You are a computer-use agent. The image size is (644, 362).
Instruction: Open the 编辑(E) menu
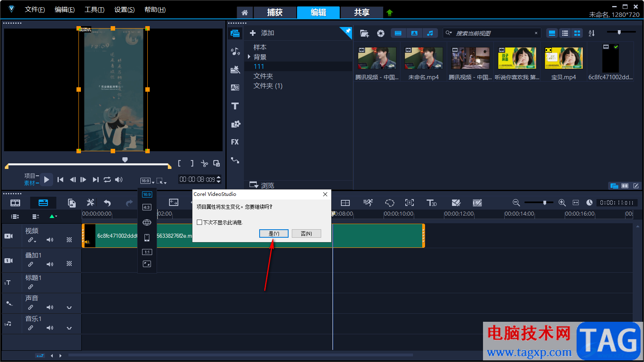[64, 9]
